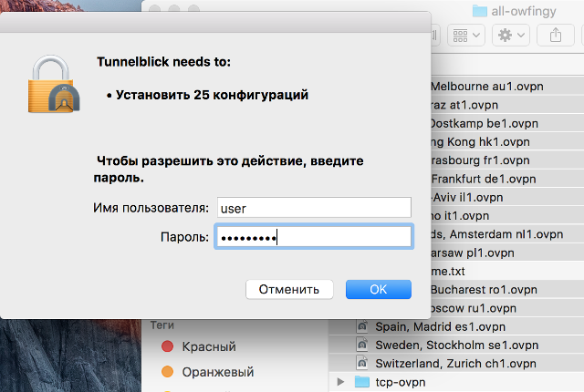584x392 pixels.
Task: Open the Finder gear action menu
Action: tap(511, 36)
